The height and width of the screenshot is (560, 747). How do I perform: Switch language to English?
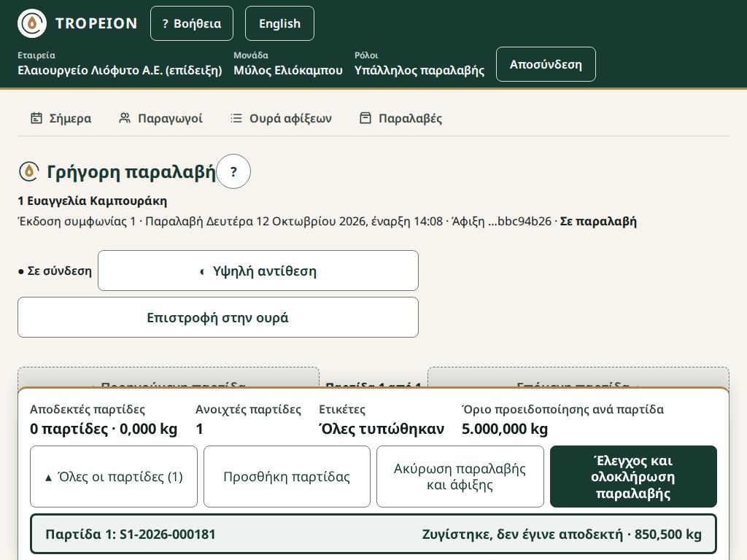tap(279, 23)
